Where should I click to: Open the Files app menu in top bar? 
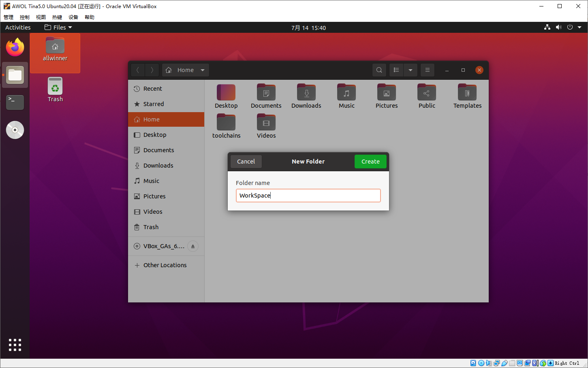pos(58,28)
